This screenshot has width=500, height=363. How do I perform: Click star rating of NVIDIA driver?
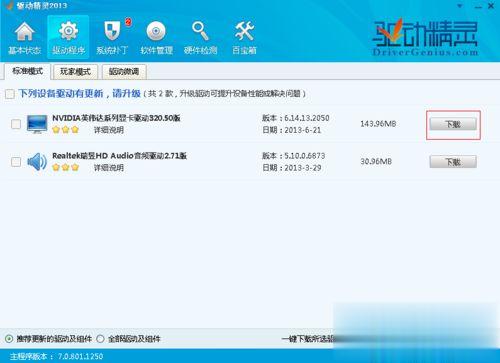pos(65,129)
